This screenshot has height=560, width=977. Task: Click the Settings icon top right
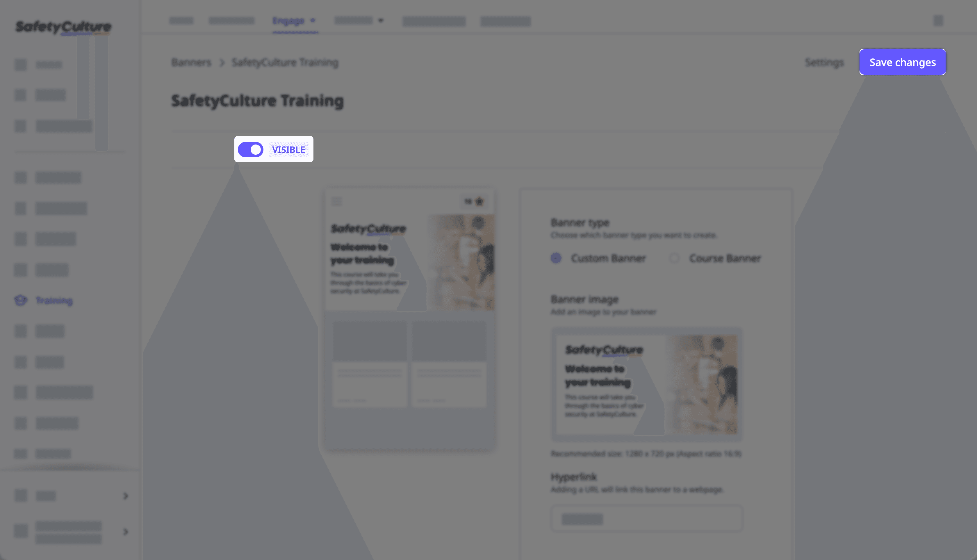tap(824, 62)
